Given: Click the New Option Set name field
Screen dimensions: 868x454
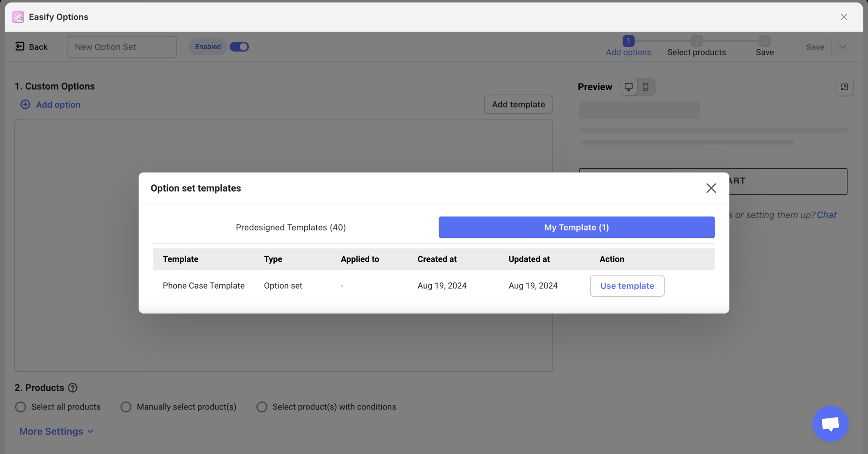Looking at the screenshot, I should [121, 47].
